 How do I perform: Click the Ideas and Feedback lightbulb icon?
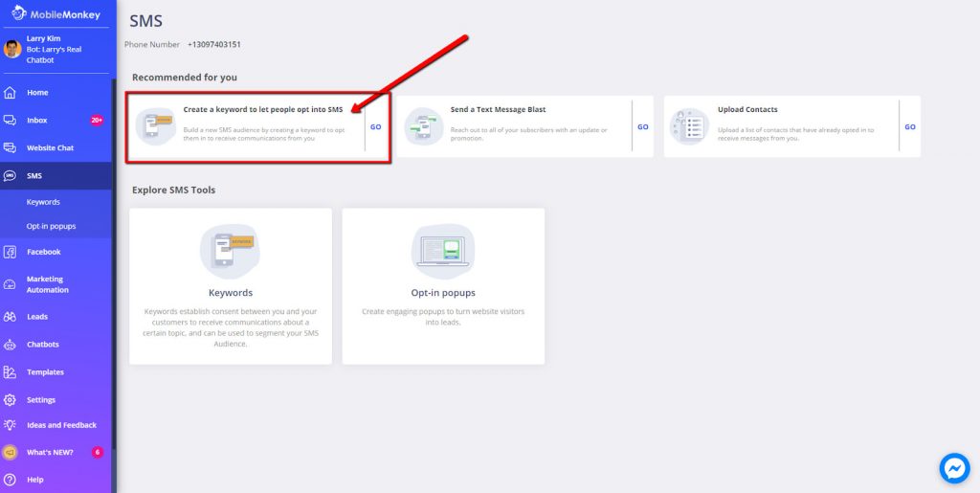click(10, 425)
